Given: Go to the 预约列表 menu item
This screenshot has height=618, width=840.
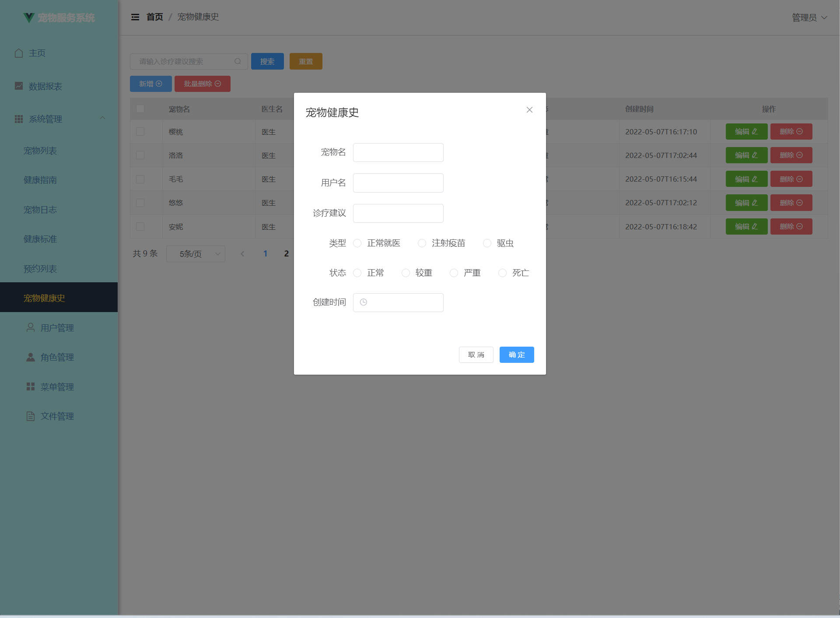Looking at the screenshot, I should (x=40, y=269).
